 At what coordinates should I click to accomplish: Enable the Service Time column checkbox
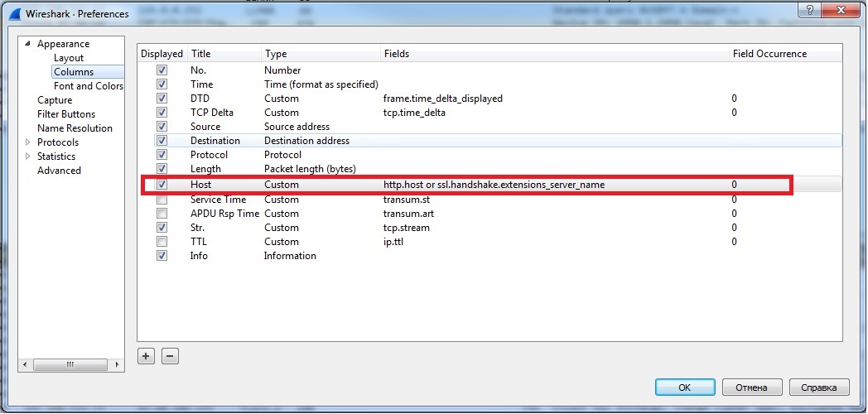162,200
